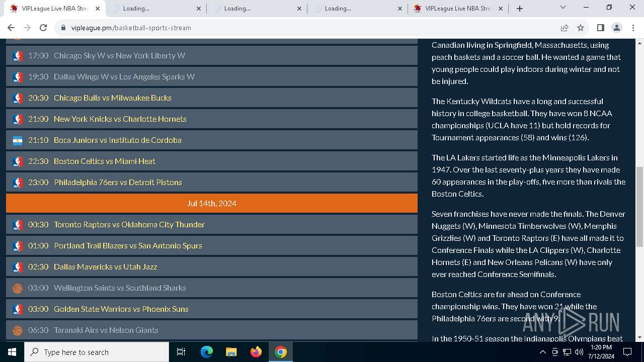Click NBA logo beside Boston Celtics game
Viewport: 644px width, 362px height.
point(18,161)
